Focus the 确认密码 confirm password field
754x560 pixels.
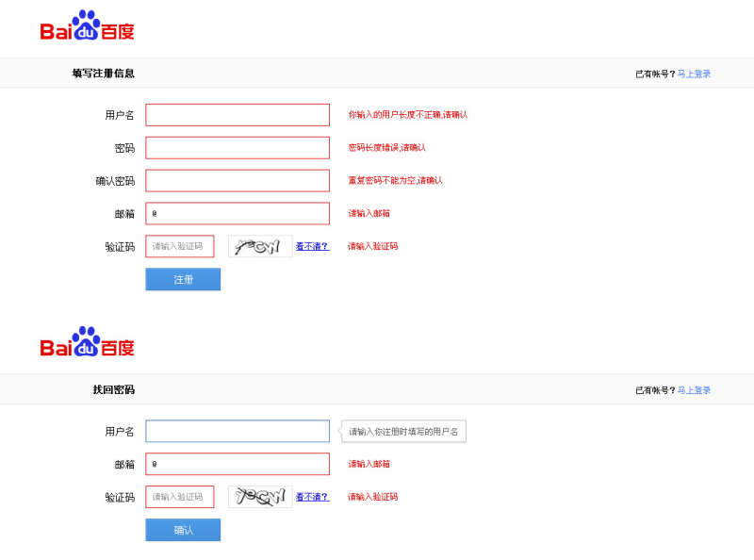pos(238,181)
